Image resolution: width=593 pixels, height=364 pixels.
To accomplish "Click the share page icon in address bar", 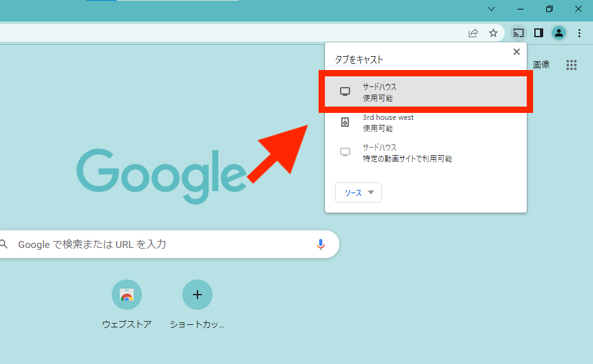I will [473, 33].
